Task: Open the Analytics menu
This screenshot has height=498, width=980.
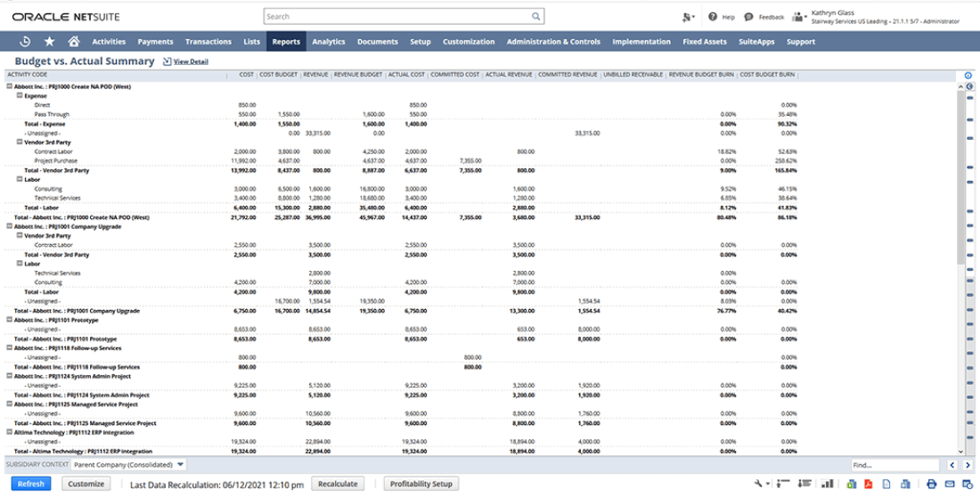Action: coord(328,42)
